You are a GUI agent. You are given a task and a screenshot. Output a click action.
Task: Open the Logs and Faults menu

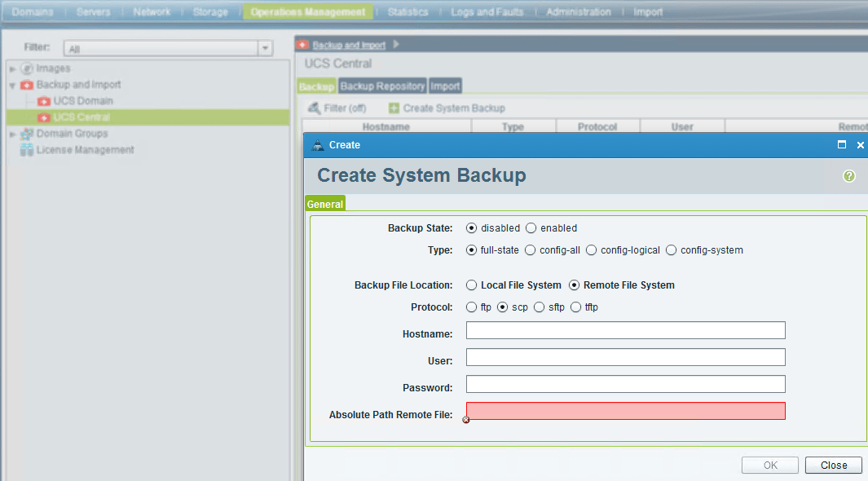[x=487, y=11]
